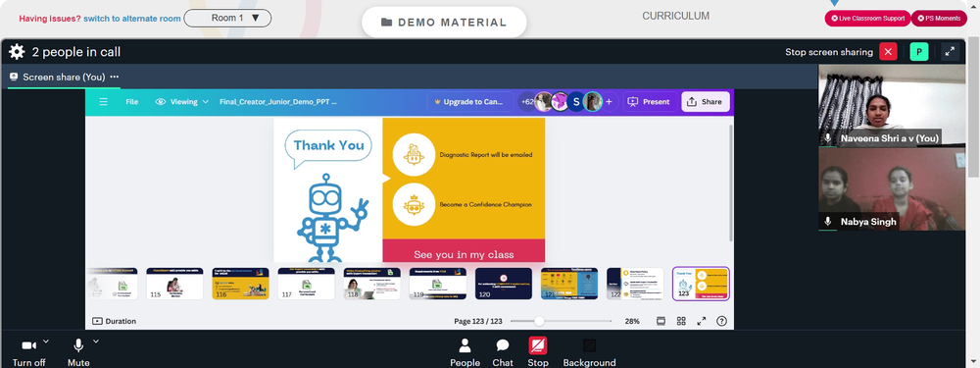Open the People panel
980x368 pixels.
coord(465,352)
